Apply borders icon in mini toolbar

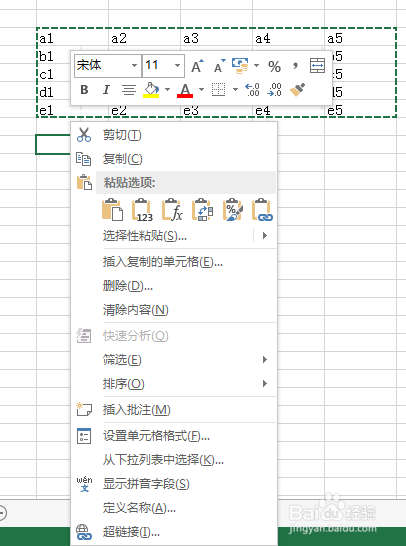(x=218, y=89)
